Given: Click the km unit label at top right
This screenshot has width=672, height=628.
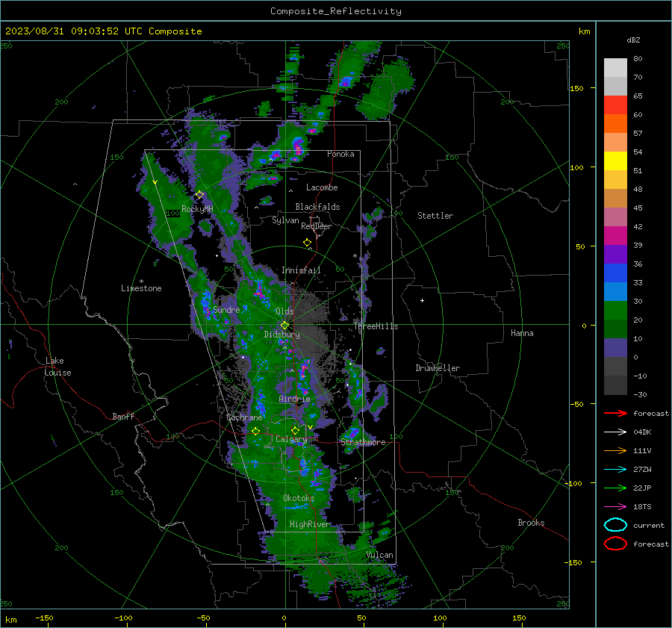Looking at the screenshot, I should point(584,31).
